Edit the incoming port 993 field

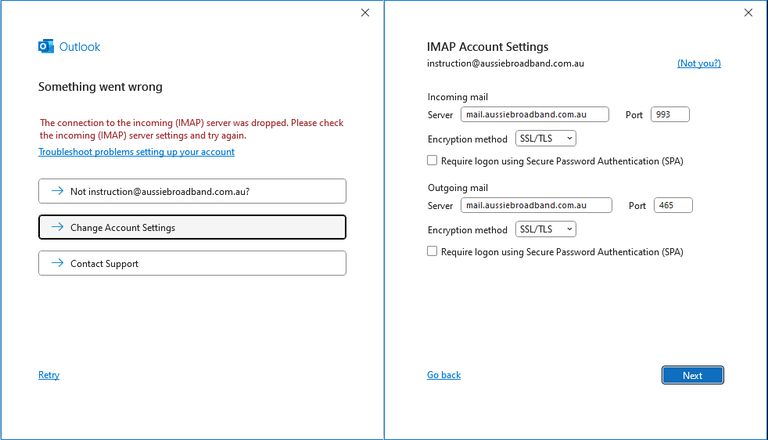point(670,114)
